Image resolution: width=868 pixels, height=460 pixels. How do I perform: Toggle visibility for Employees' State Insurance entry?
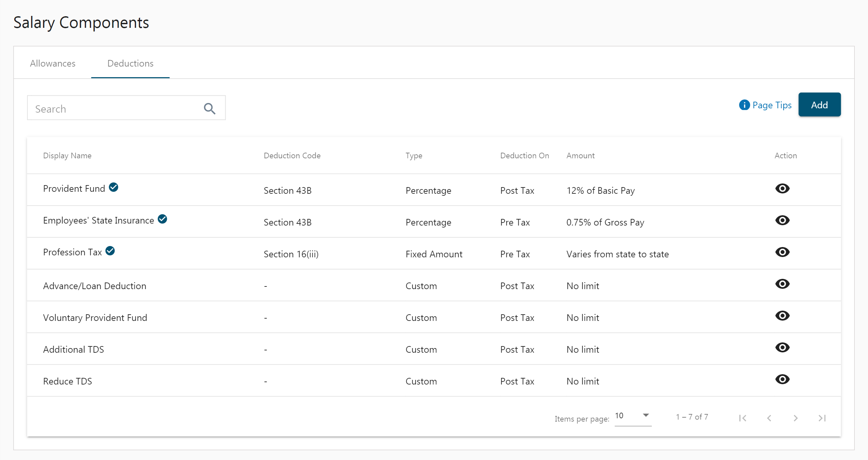point(782,221)
